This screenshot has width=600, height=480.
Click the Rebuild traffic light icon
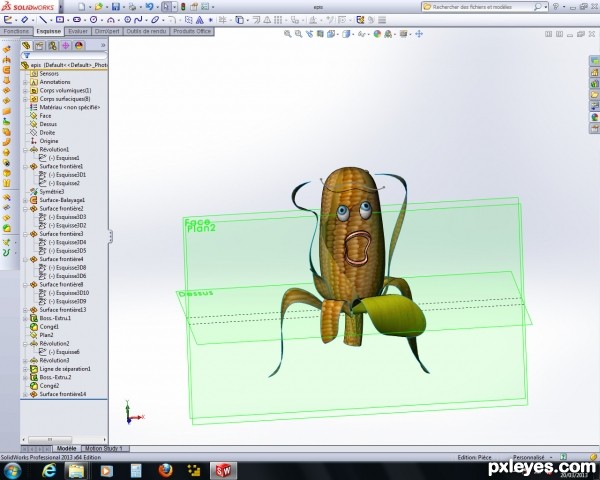point(183,7)
